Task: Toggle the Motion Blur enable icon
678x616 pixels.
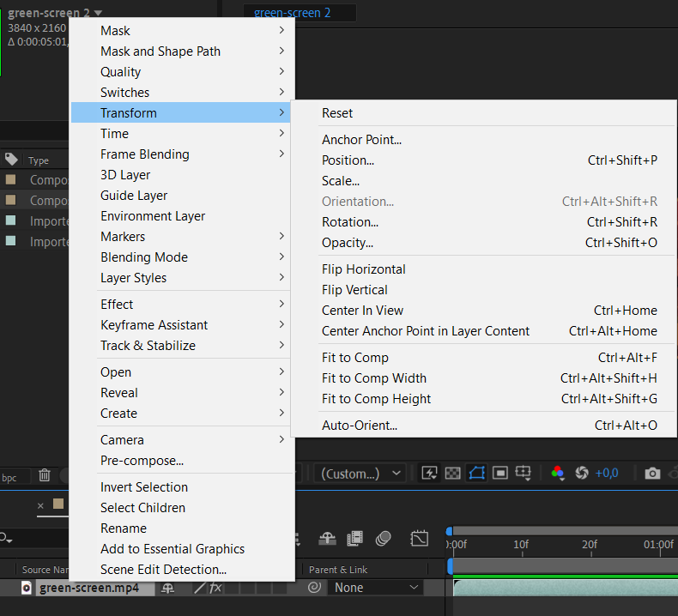Action: coord(383,538)
